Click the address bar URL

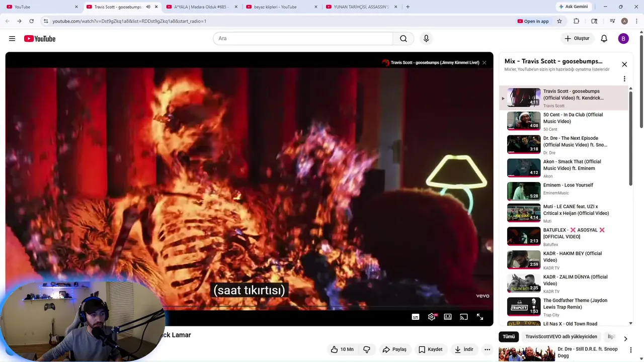click(129, 21)
